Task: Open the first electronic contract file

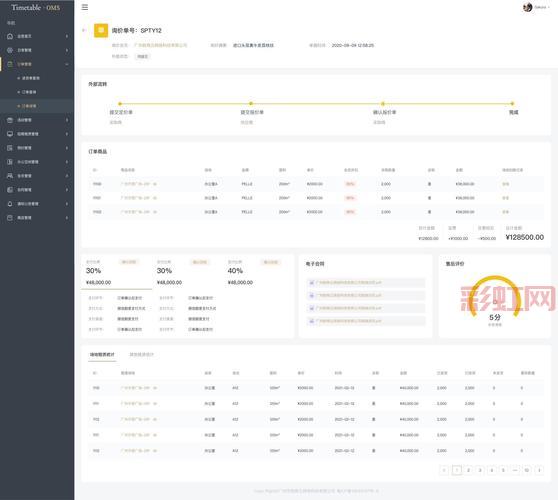Action: point(365,283)
